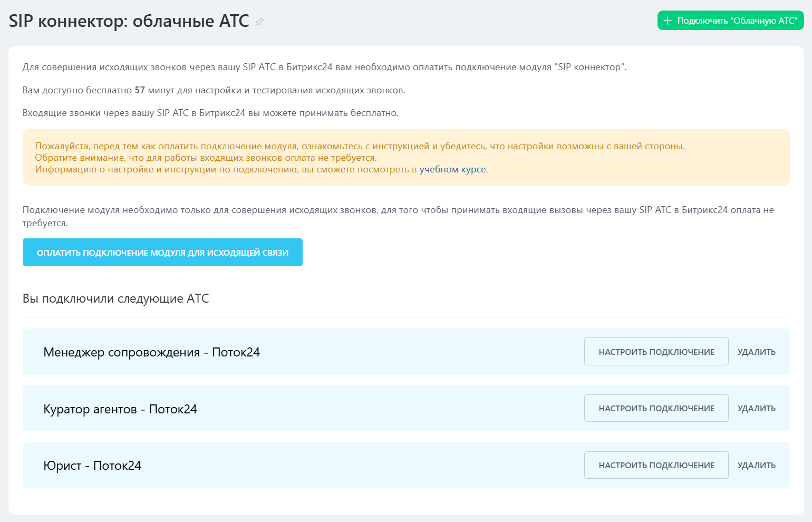
Task: Select the Менеджер сопровождения - Поток24 name
Action: pos(152,352)
